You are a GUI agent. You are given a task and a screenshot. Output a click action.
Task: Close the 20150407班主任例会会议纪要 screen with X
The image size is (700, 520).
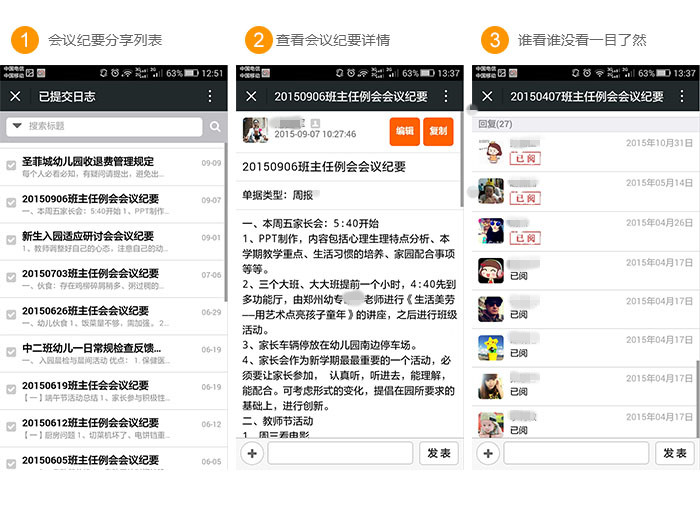[x=487, y=96]
